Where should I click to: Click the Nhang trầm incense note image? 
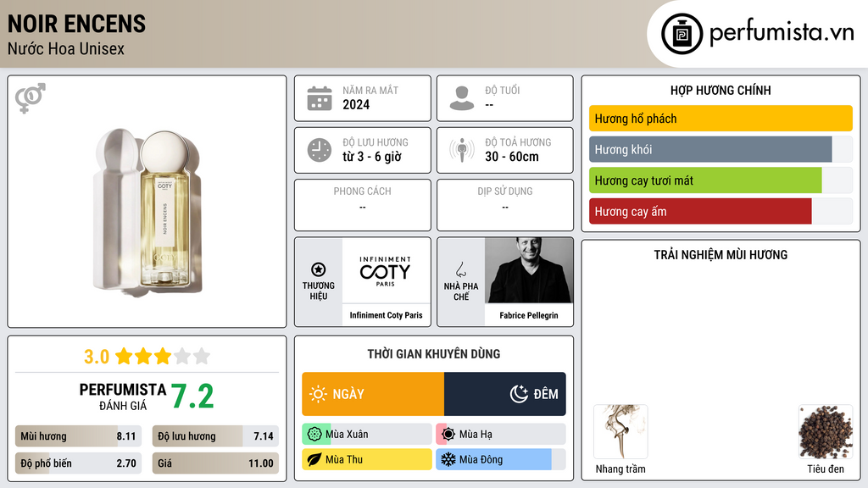tap(620, 431)
